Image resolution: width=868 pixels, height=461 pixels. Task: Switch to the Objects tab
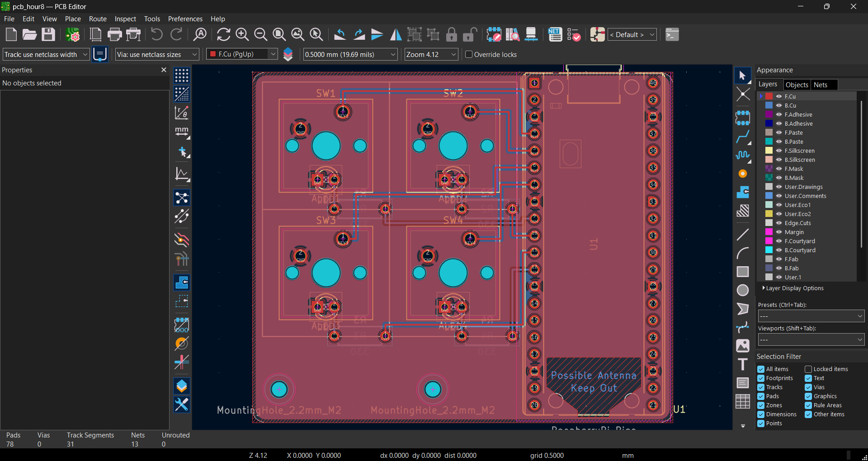(797, 85)
